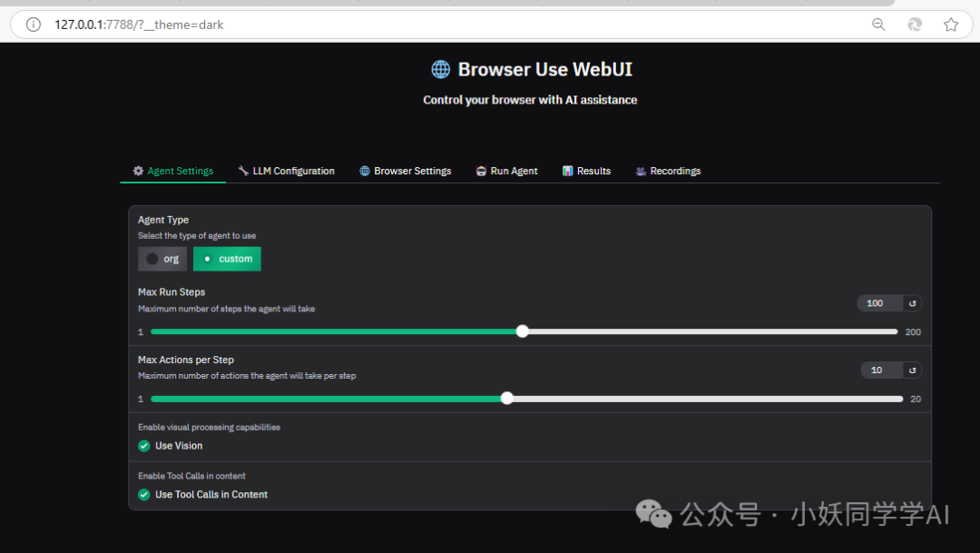Focus the Max Run Steps number field

pos(879,303)
